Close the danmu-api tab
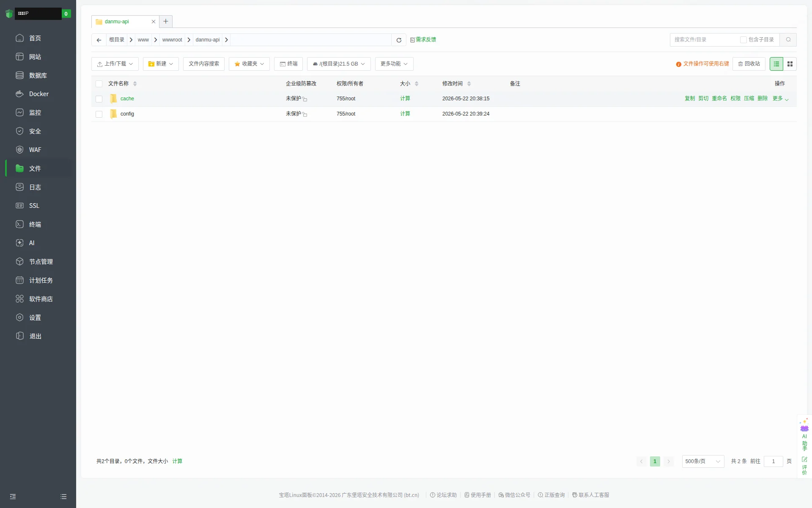 tap(154, 22)
